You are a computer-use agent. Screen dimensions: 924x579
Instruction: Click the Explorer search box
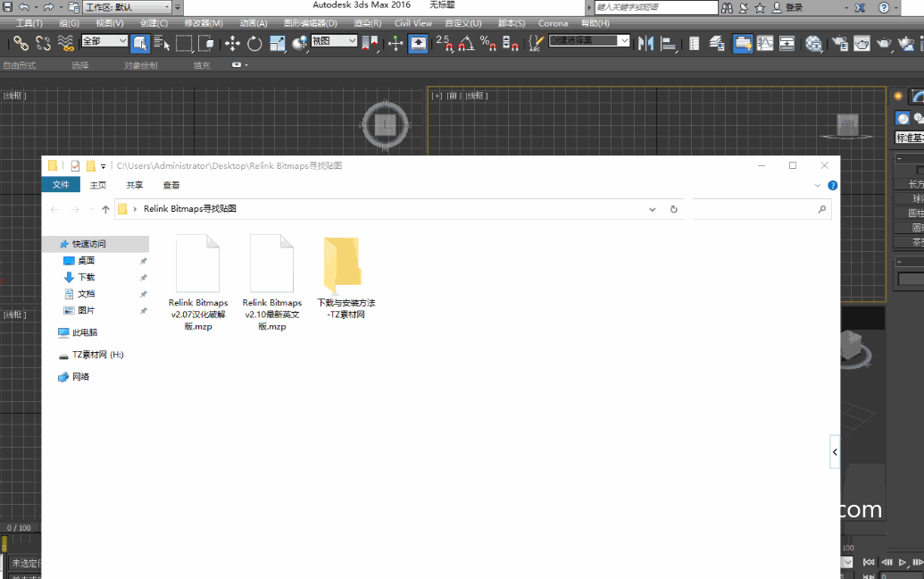pyautogui.click(x=762, y=209)
